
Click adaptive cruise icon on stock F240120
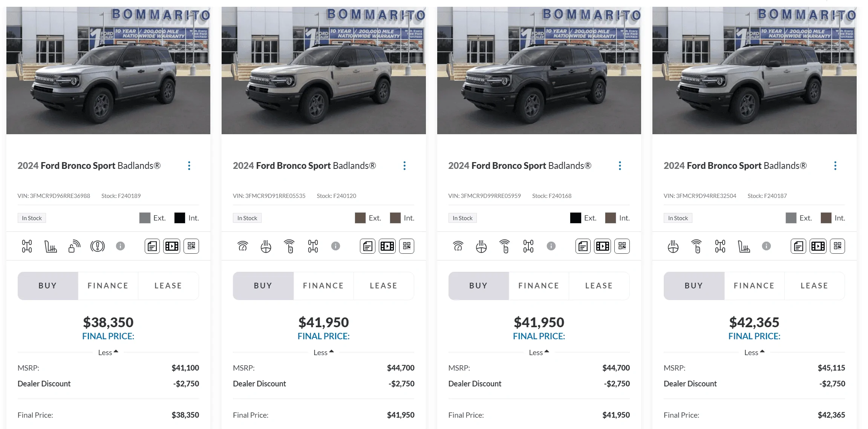[x=243, y=247]
